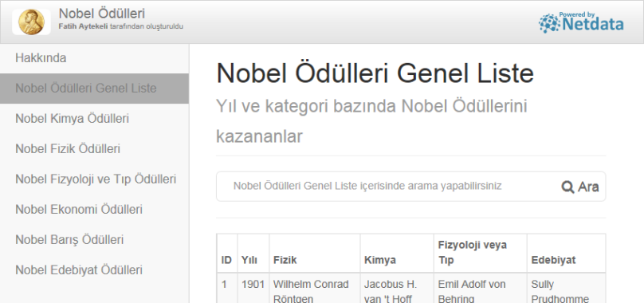644x303 pixels.
Task: Open Hakkında in the sidebar
Action: point(95,58)
